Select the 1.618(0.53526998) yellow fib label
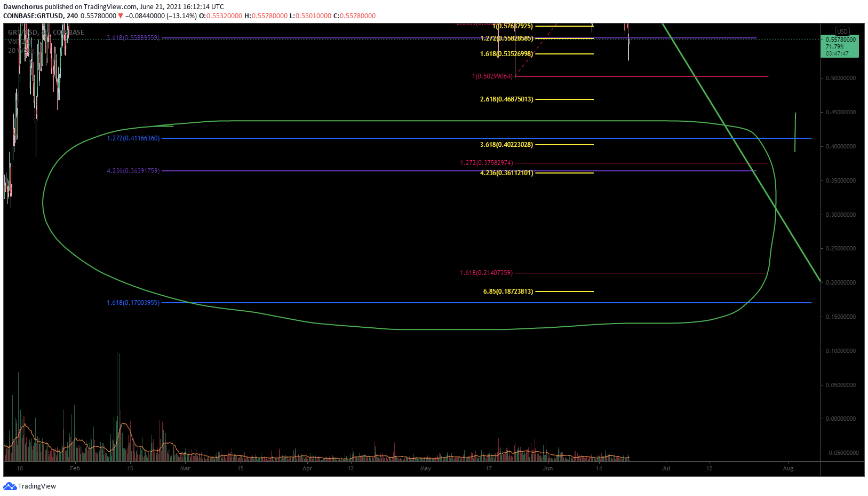The width and height of the screenshot is (868, 496). 507,54
